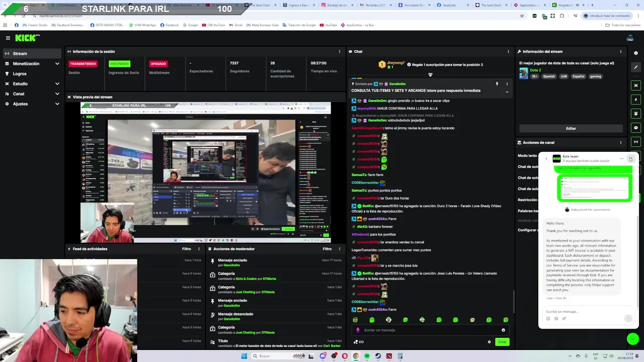The height and width of the screenshot is (362, 644).
Task: Click the Windows Start button
Action: tap(245, 356)
